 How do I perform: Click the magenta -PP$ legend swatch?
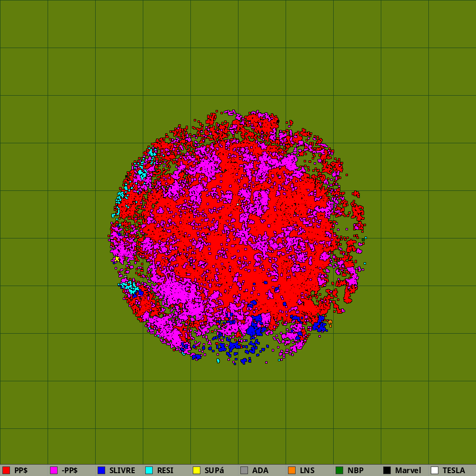[x=54, y=470]
